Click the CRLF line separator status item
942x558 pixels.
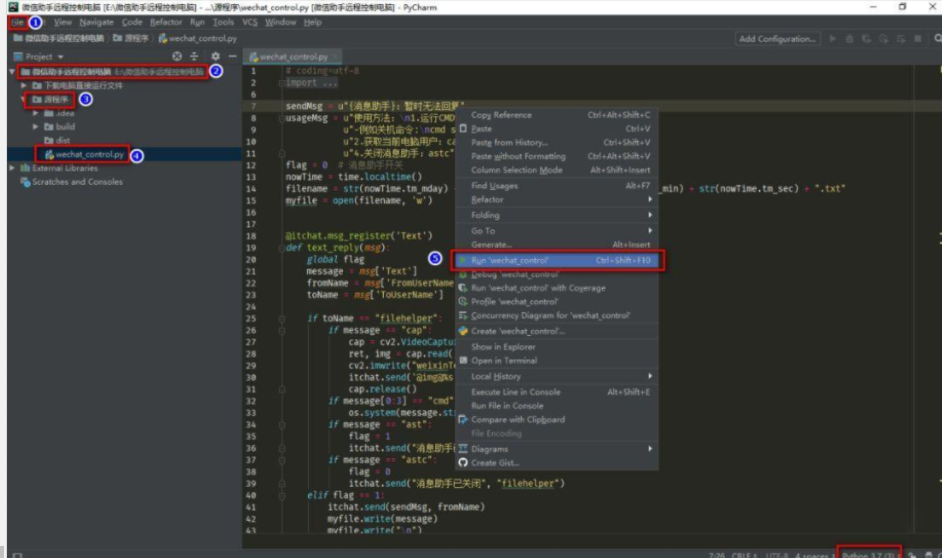click(743, 554)
